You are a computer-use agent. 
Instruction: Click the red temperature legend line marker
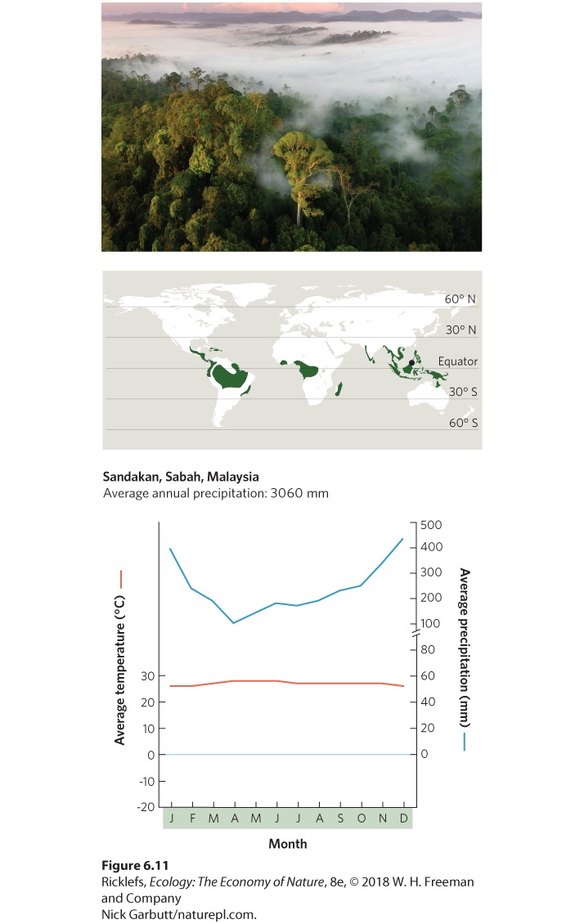coord(121,579)
